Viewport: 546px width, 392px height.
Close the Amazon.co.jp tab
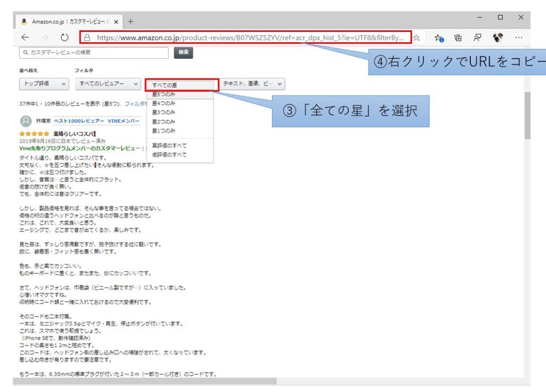tap(116, 22)
